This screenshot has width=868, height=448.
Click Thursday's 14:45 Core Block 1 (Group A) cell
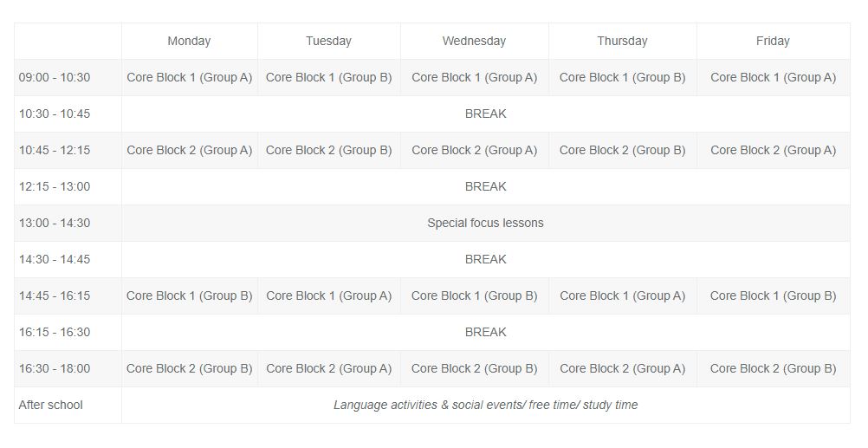(622, 295)
